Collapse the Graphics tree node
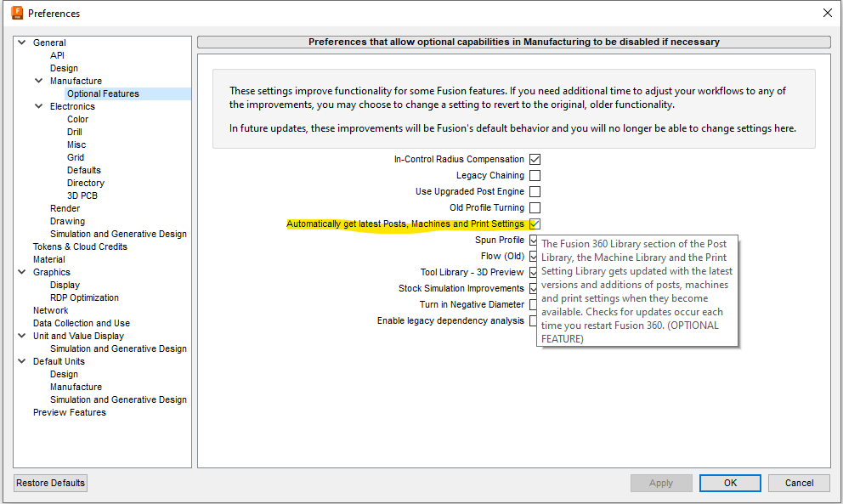 22,272
